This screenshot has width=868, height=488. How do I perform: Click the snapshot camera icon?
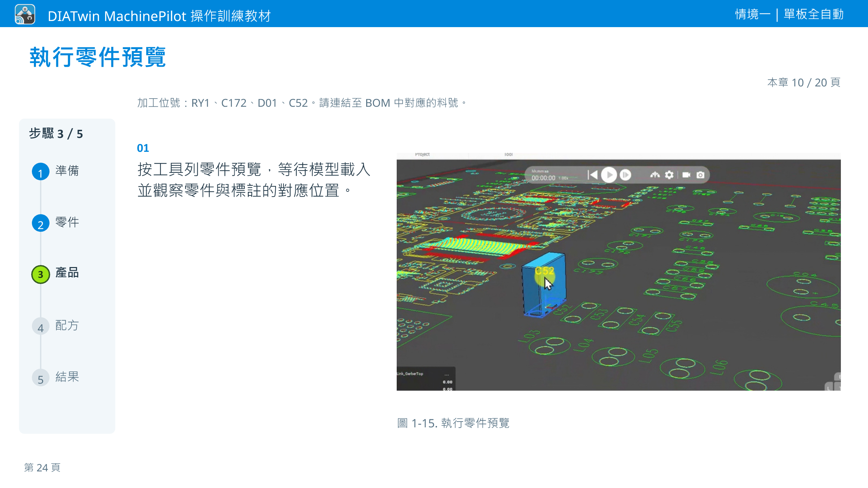(700, 175)
